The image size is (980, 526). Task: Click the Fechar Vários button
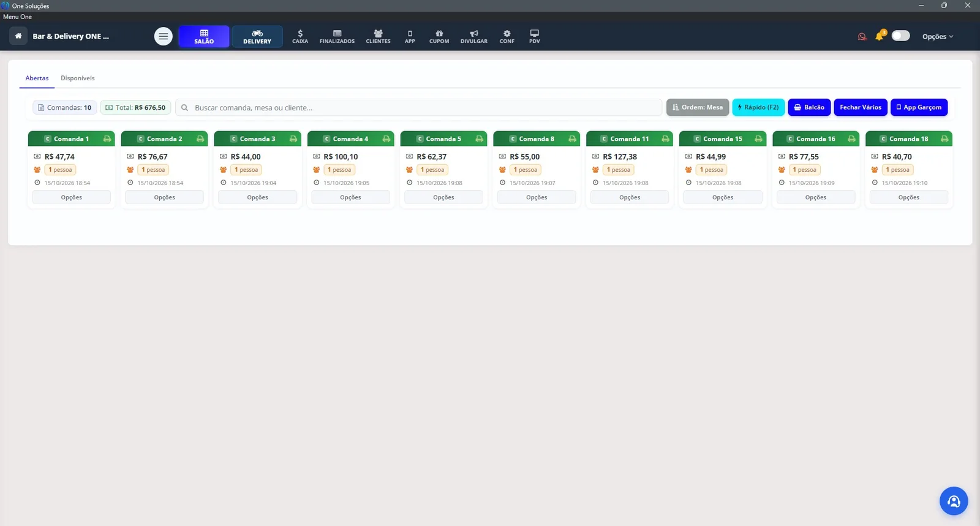click(861, 107)
